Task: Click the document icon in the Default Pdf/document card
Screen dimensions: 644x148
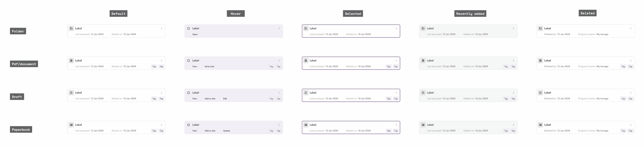Action: click(x=71, y=61)
